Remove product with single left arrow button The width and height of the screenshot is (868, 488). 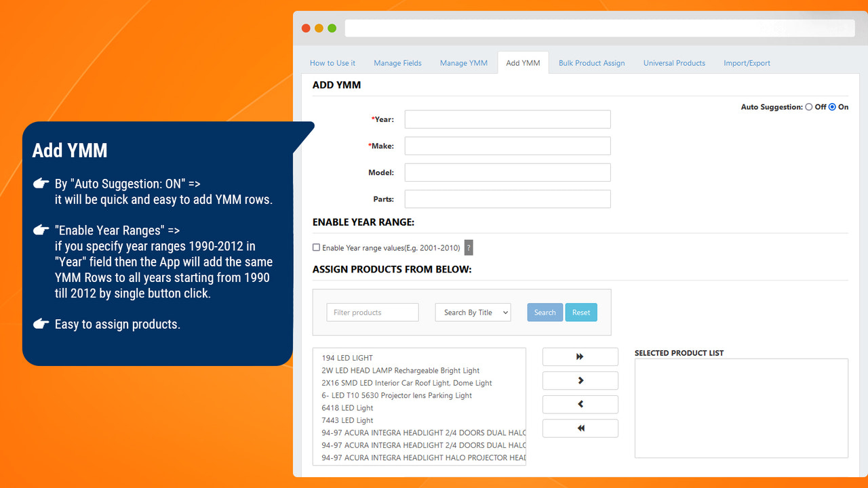coord(580,404)
